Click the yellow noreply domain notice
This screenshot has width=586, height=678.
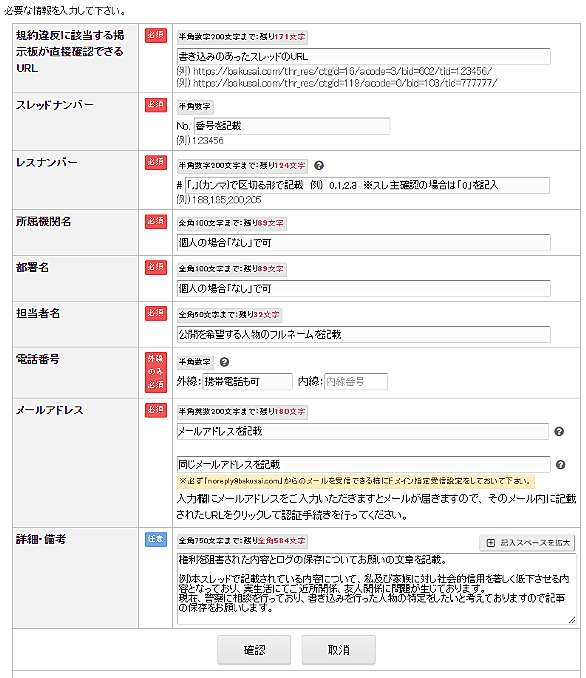click(355, 481)
